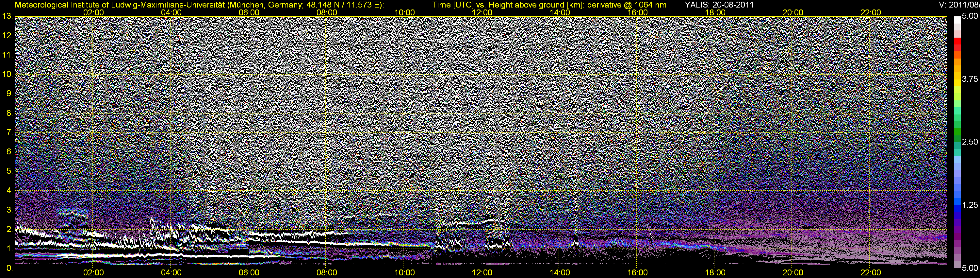Click the '4.' height axis label
Viewport: 980px width, 278px height.
click(9, 190)
